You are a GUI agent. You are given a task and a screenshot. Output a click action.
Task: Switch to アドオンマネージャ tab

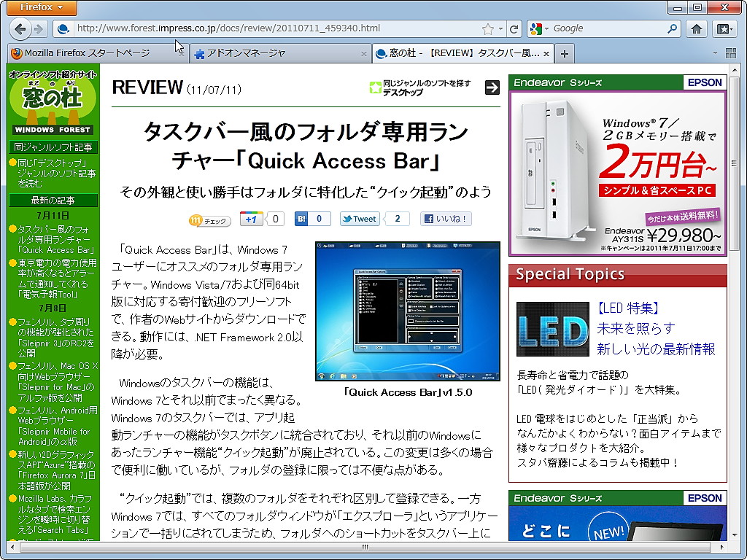coord(280,53)
